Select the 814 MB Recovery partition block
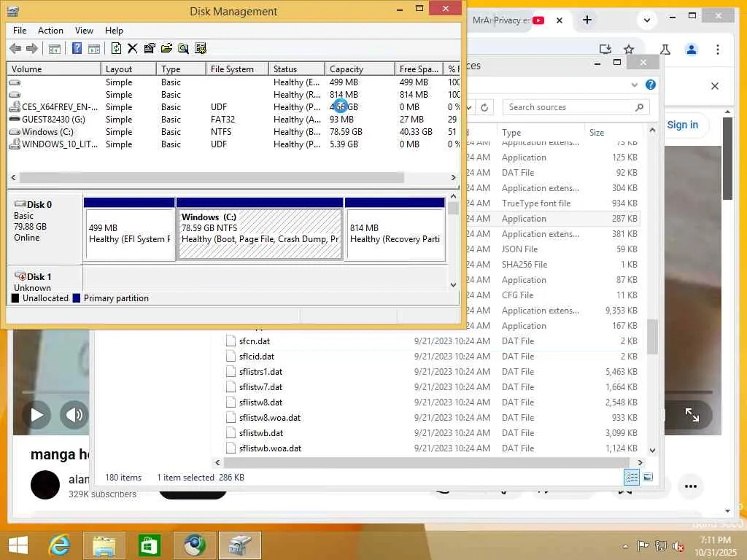This screenshot has height=560, width=747. (395, 230)
